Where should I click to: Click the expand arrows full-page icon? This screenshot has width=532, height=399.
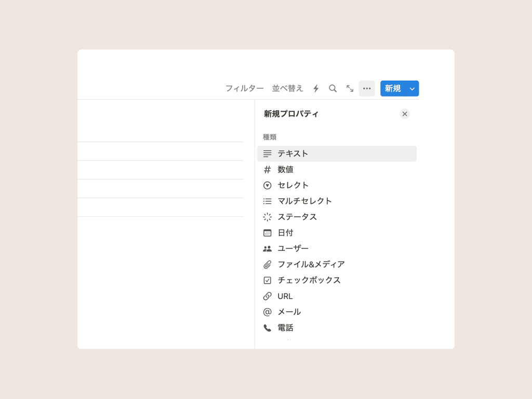pyautogui.click(x=350, y=88)
